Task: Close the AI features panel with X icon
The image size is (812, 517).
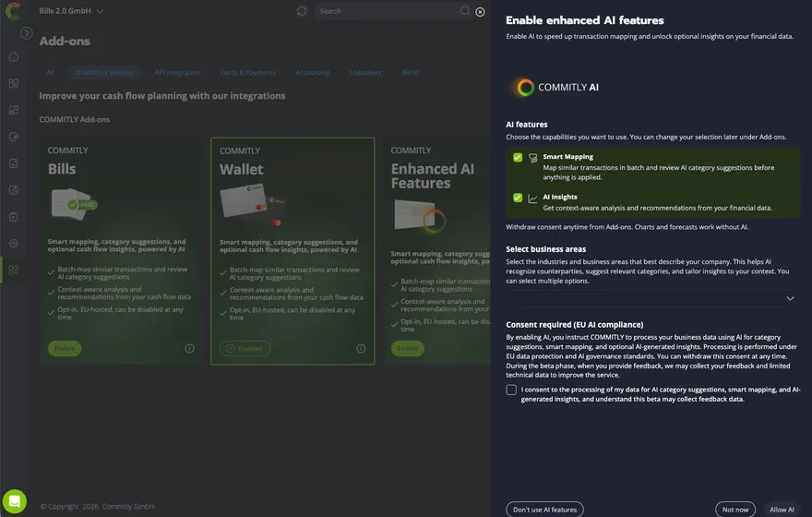Action: 480,12
